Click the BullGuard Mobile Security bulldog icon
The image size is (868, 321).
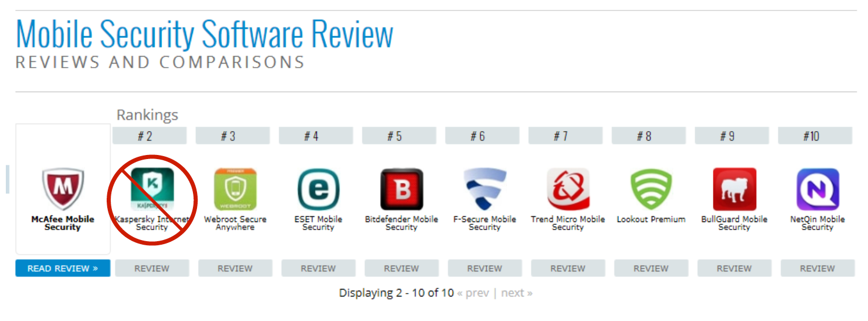pos(735,189)
